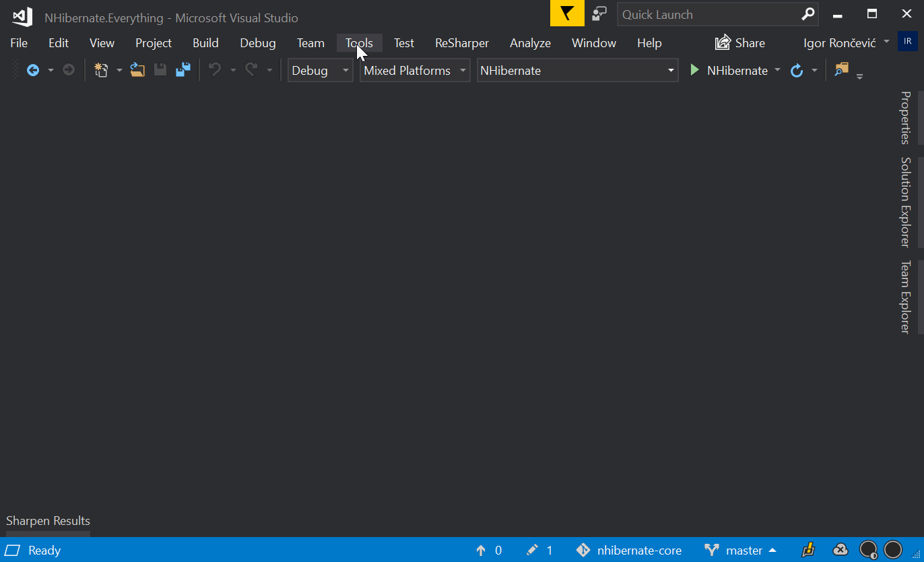Click the Open File folder icon
Screen dimensions: 924x562
coord(137,70)
